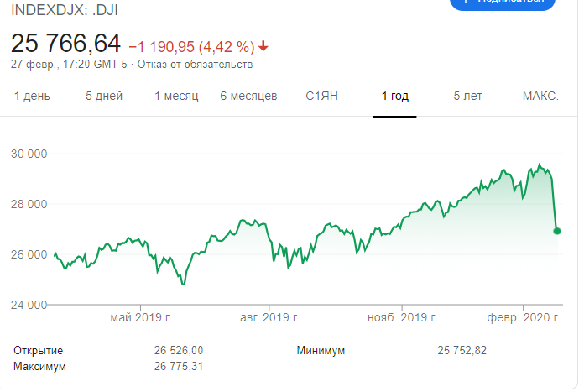The image size is (579, 392).
Task: Click the blue subscribe button at top
Action: (503, 3)
